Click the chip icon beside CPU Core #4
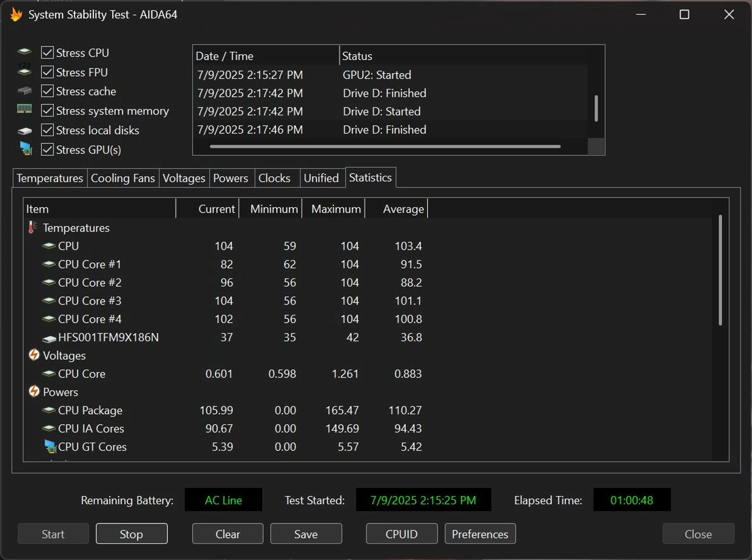This screenshot has width=752, height=560. [49, 319]
